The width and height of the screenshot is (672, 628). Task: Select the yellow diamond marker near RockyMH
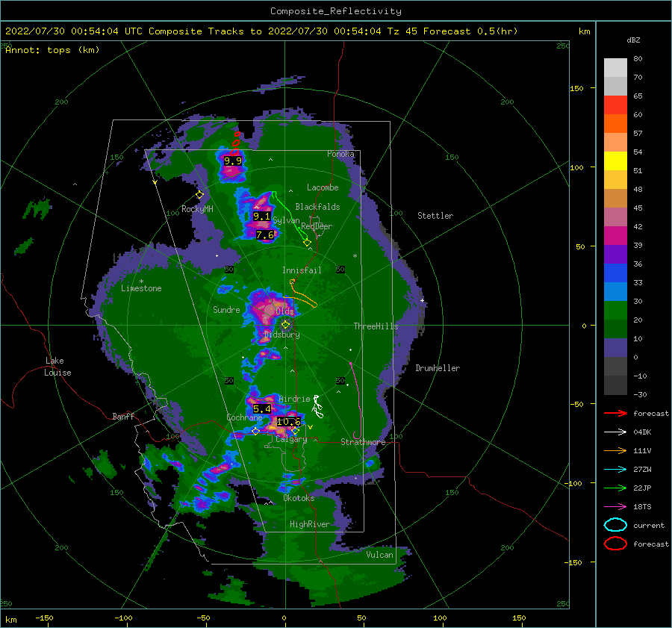(199, 195)
